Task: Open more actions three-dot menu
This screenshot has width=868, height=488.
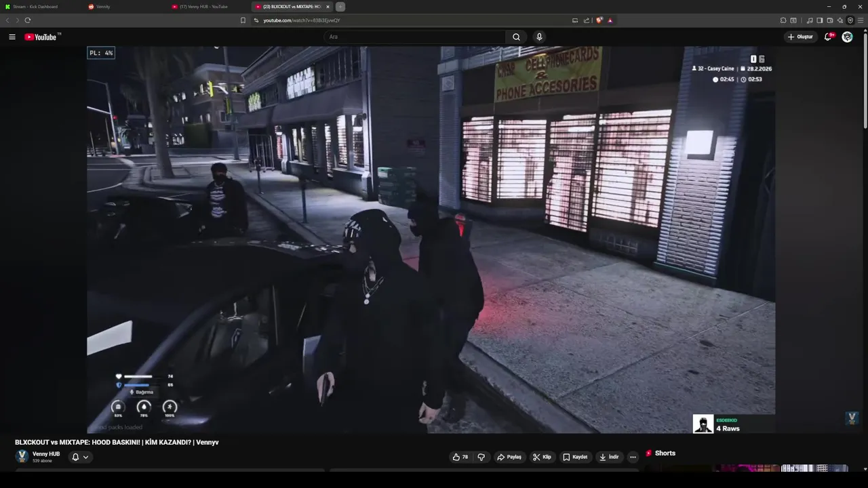Action: pos(633,457)
